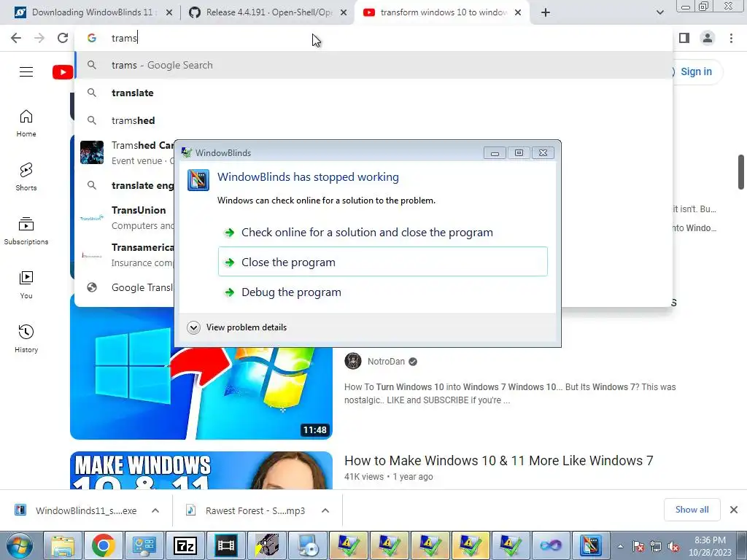Open the MAKE WINDOWS 10 & 11 thumbnail
This screenshot has width=747, height=560.
[201, 470]
